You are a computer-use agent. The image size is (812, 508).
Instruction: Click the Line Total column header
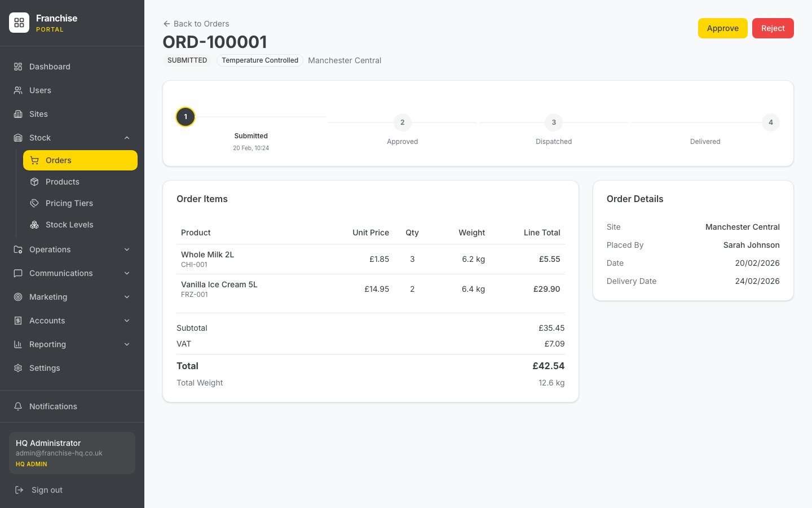542,233
